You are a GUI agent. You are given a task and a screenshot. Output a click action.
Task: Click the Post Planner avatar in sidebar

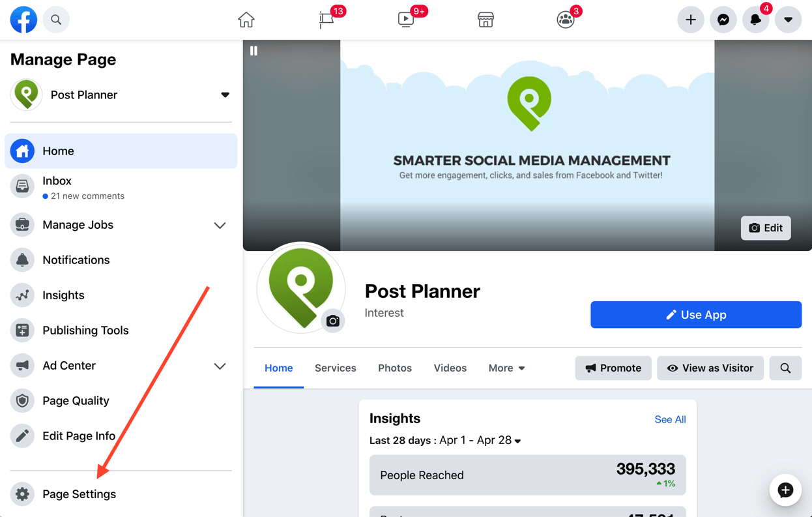27,95
